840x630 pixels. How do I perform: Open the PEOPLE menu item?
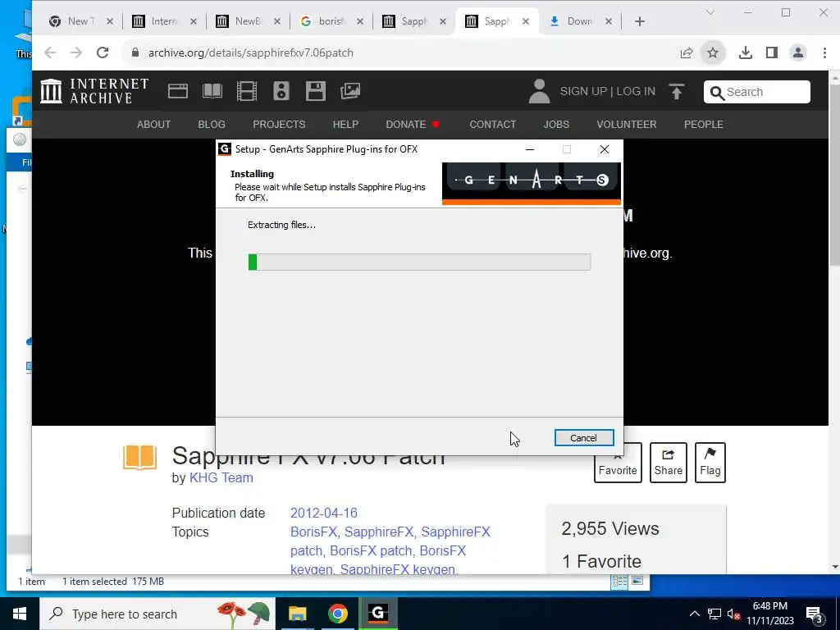tap(703, 125)
